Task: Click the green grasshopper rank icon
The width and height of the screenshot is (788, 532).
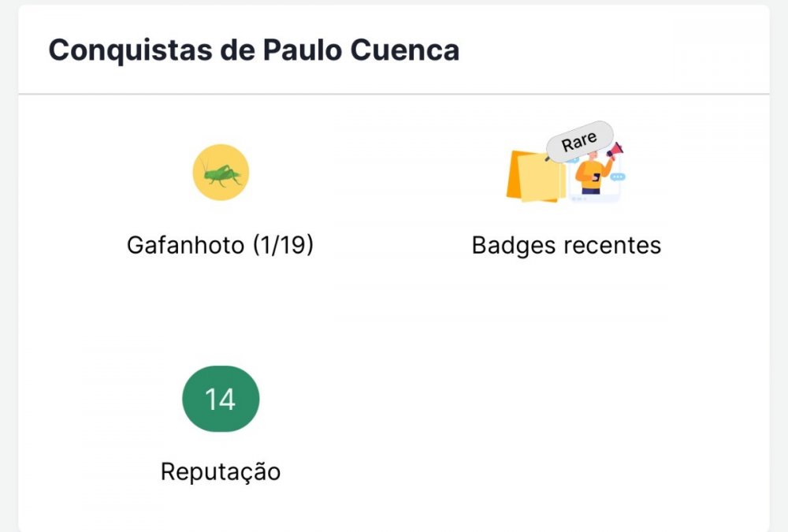Action: click(221, 172)
